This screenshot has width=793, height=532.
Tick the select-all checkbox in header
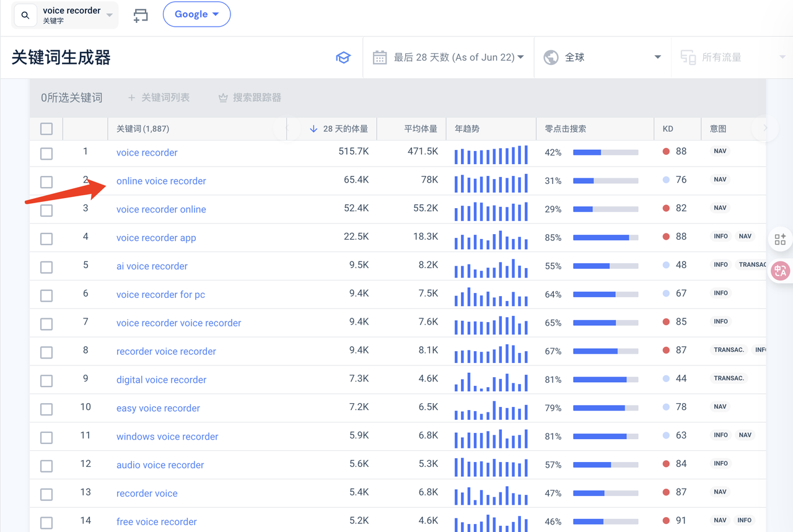pos(46,129)
